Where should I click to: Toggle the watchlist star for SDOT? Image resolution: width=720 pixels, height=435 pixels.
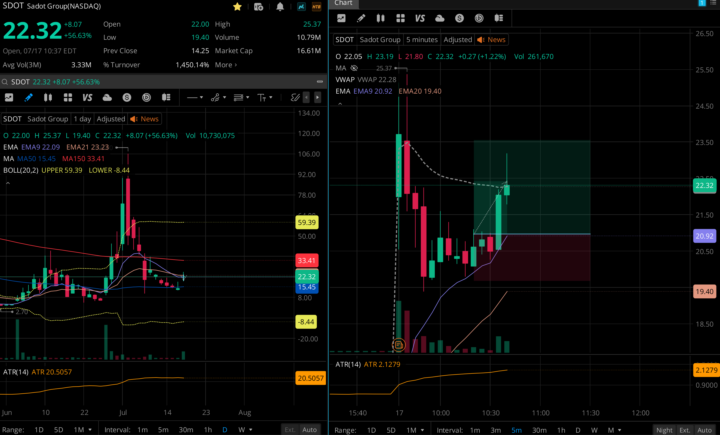[237, 6]
